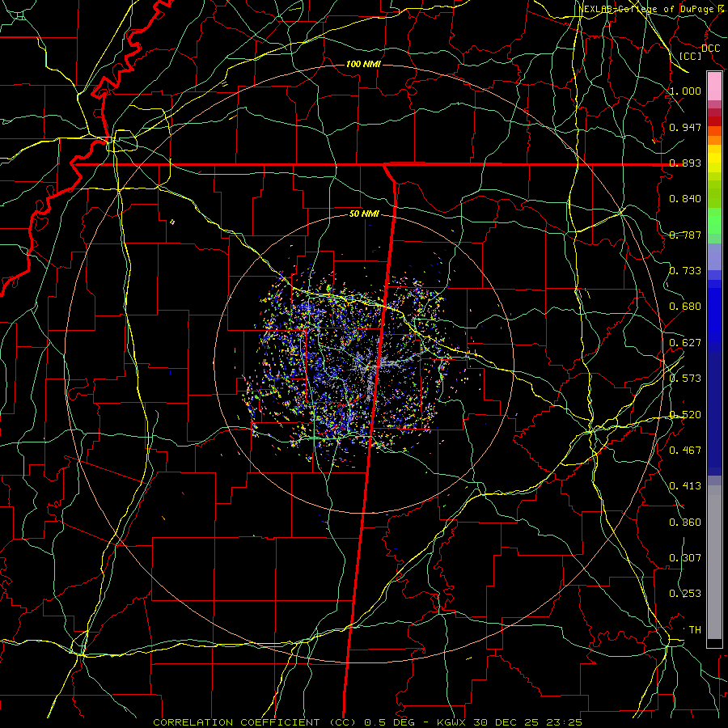
Task: Click the DCC label above the color scale
Action: coord(710,49)
